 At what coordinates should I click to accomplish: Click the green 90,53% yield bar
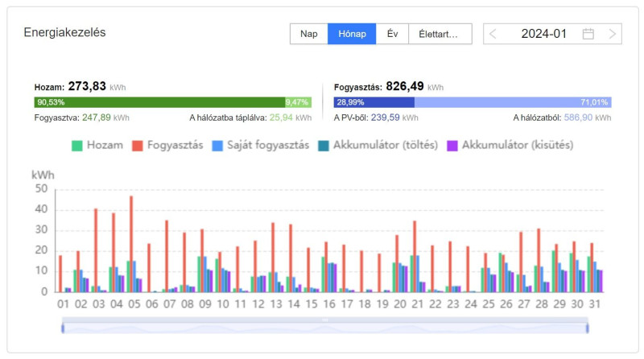pos(159,102)
